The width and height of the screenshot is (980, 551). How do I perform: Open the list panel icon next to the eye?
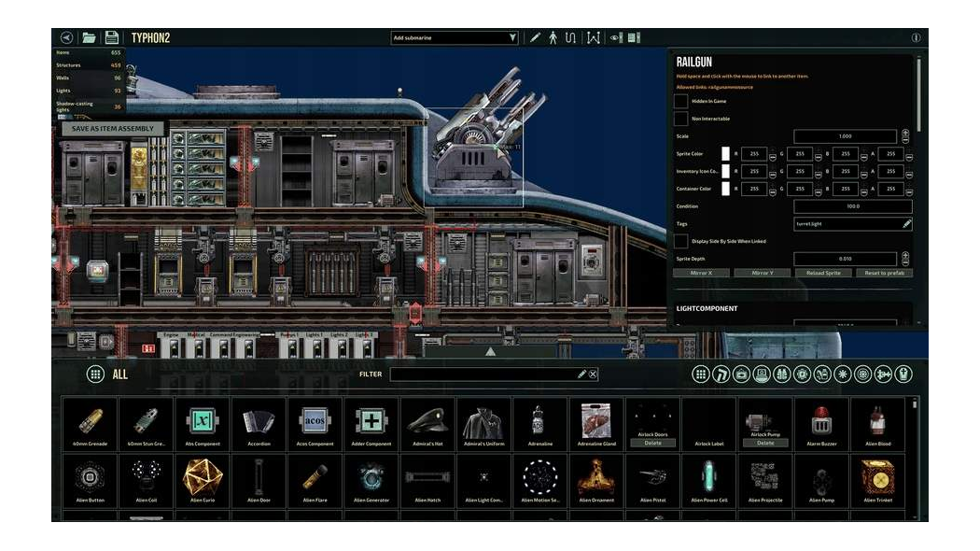click(x=634, y=37)
